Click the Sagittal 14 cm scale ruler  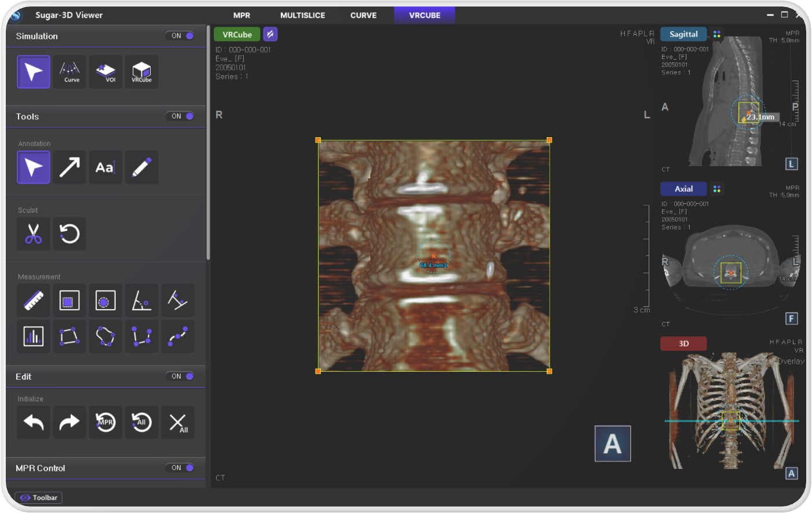pos(795,102)
